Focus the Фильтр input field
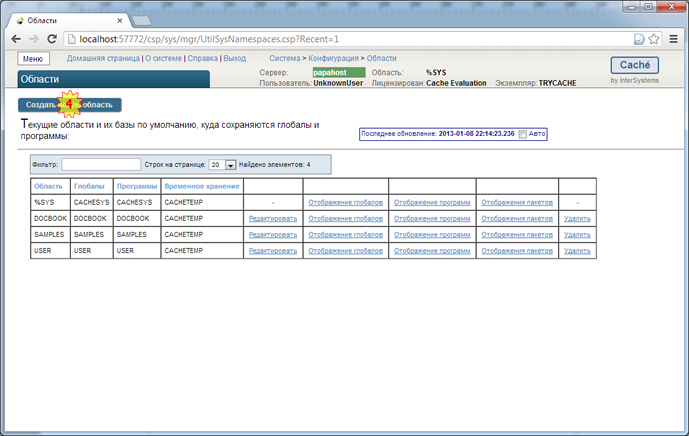The image size is (689, 436). pyautogui.click(x=101, y=164)
